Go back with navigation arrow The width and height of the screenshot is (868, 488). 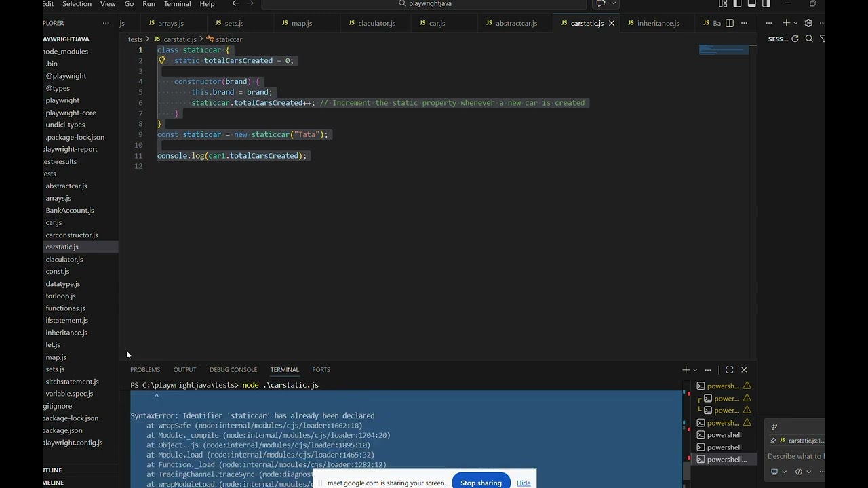tap(235, 3)
